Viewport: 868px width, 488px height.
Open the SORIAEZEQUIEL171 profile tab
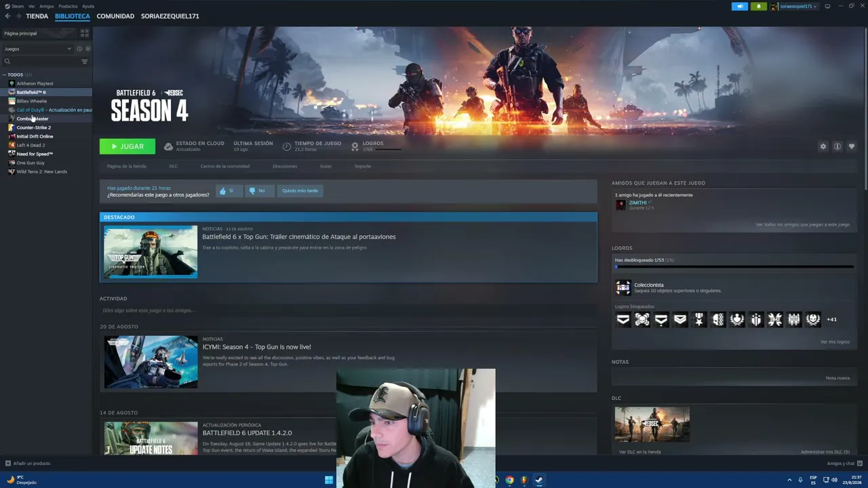(x=170, y=16)
